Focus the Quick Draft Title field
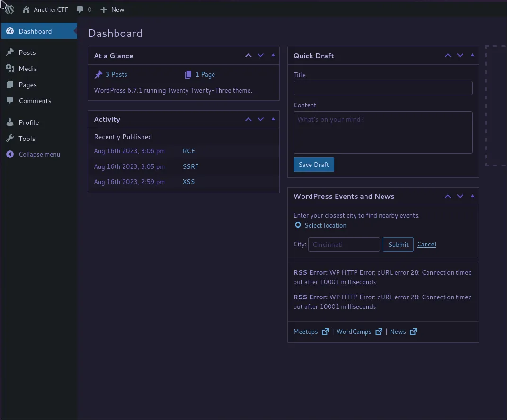This screenshot has width=507, height=420. 383,88
